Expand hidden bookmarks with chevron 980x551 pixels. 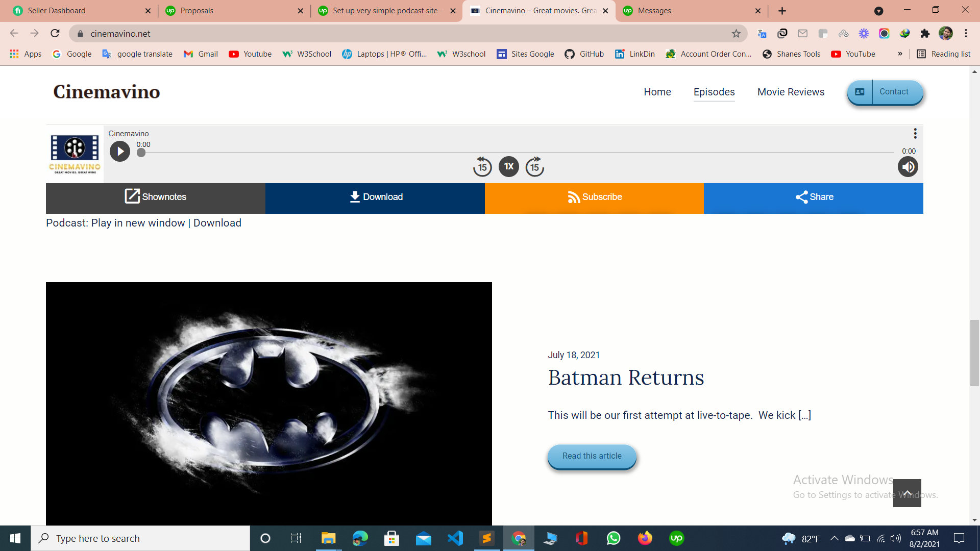click(x=900, y=54)
